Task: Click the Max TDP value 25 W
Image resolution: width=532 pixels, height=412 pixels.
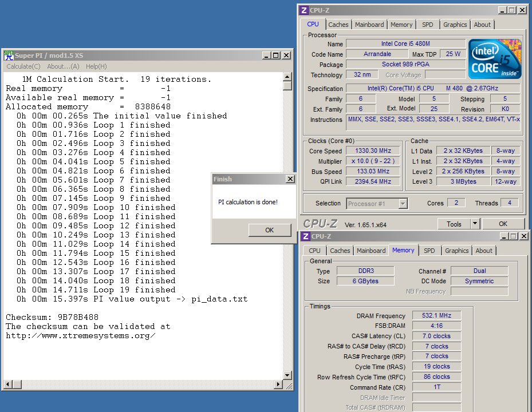Action: [x=453, y=54]
